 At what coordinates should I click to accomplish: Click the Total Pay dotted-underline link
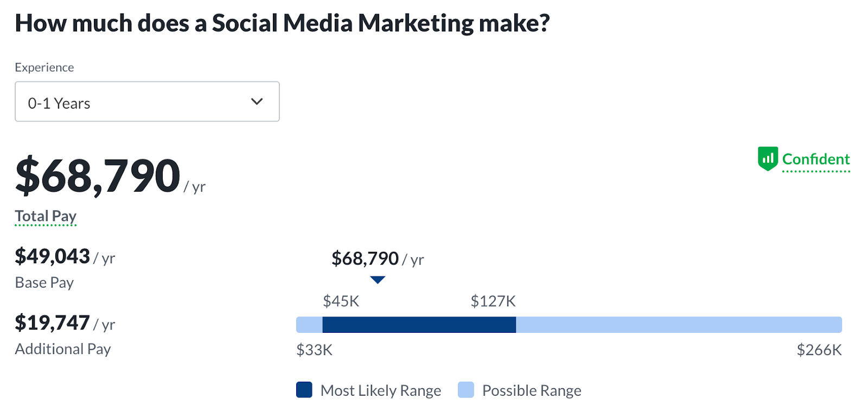46,216
